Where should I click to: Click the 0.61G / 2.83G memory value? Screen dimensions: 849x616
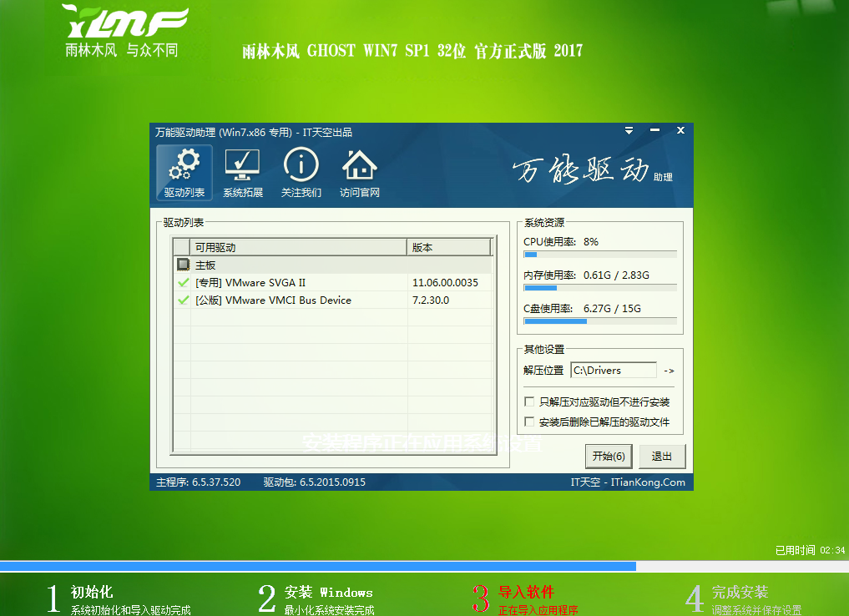coord(616,275)
